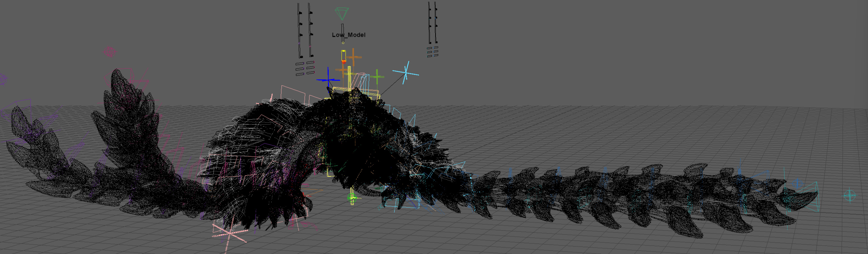Select the blue sphere control above tail tip
Viewport: 868px width, 254px height.
point(798,184)
